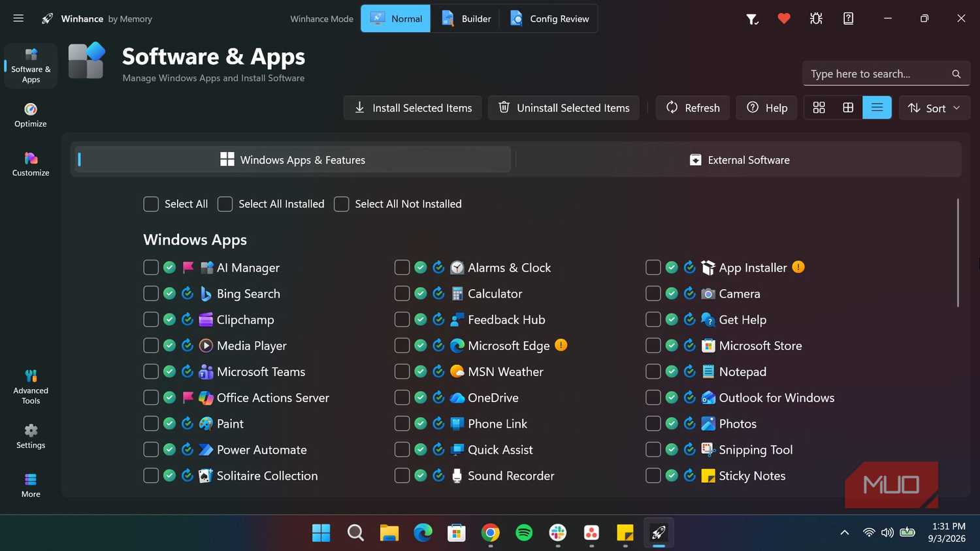
Task: Switch to large tile view icon
Action: (819, 108)
